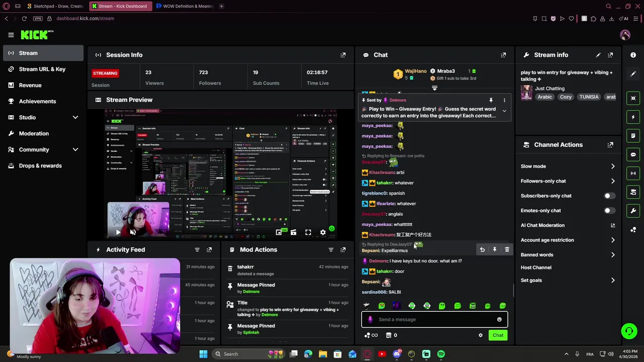
Task: Expand the pinned message chevron
Action: tap(504, 111)
